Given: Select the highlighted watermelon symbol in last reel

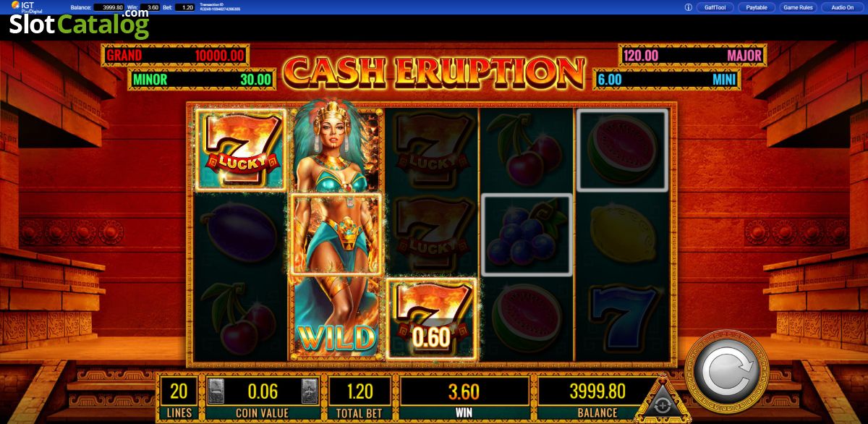Looking at the screenshot, I should pos(621,150).
